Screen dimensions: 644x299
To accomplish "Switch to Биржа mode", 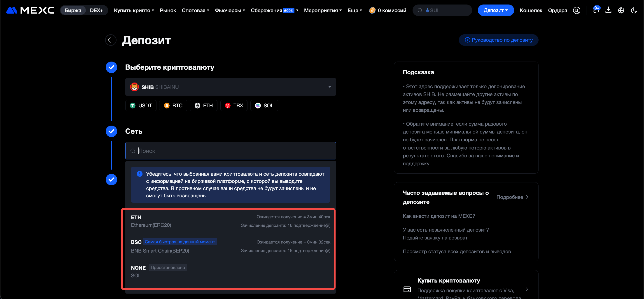I will (73, 10).
